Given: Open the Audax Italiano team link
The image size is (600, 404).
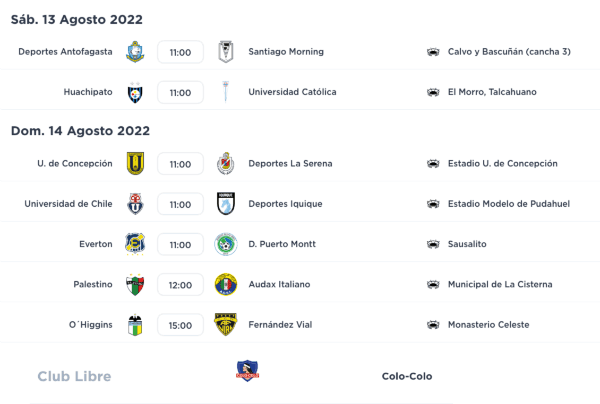Looking at the screenshot, I should click(278, 284).
